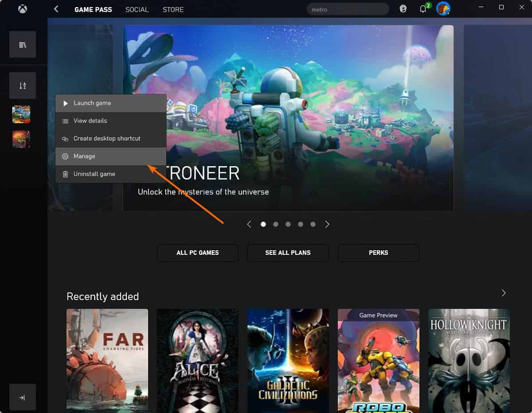The image size is (532, 413).
Task: Advance the carousel with the right arrow
Action: click(327, 224)
